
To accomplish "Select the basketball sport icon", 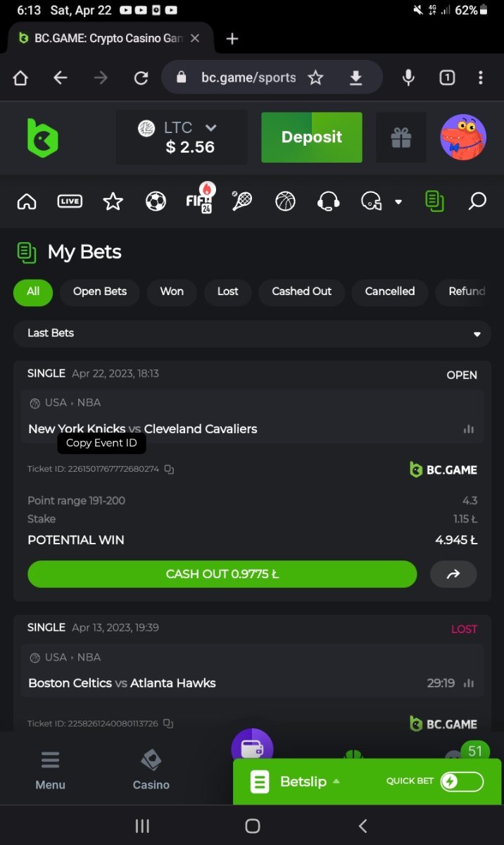I will [x=285, y=202].
